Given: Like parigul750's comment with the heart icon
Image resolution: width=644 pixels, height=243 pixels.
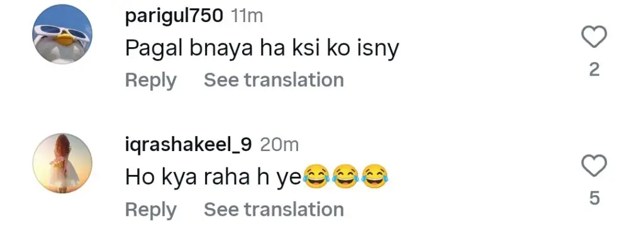Looking at the screenshot, I should (594, 37).
